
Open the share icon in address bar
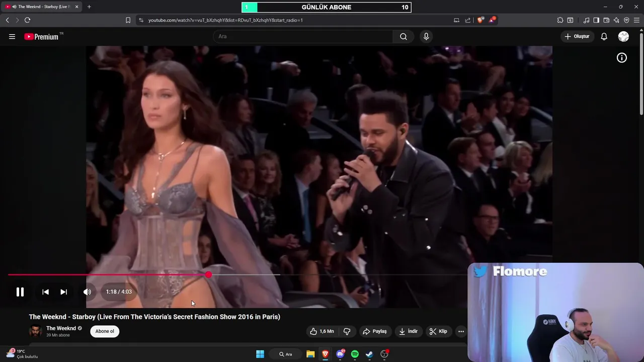pos(468,20)
